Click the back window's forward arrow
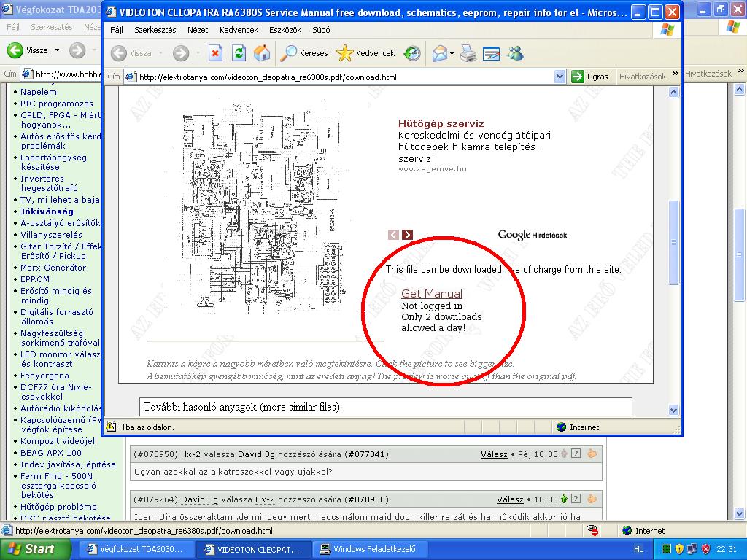This screenshot has height=560, width=747. click(x=77, y=50)
